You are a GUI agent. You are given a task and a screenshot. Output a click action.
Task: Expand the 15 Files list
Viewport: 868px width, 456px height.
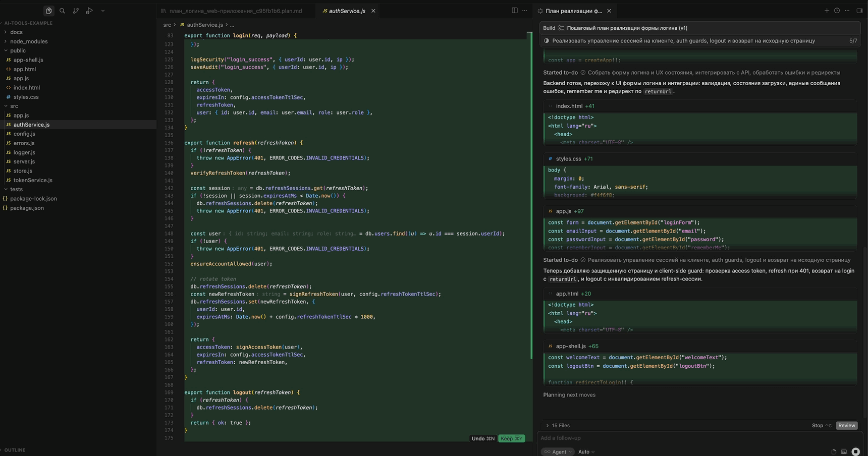click(558, 426)
